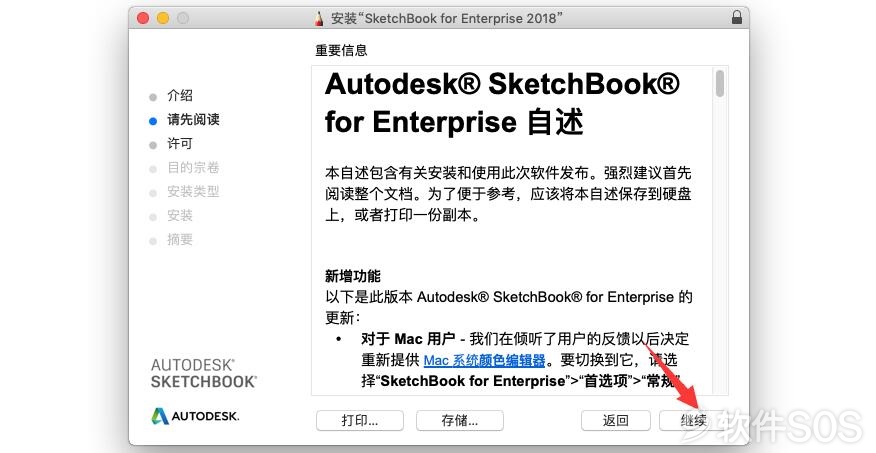Select the 安装类型 step in sidebar
The image size is (876, 453).
[193, 192]
